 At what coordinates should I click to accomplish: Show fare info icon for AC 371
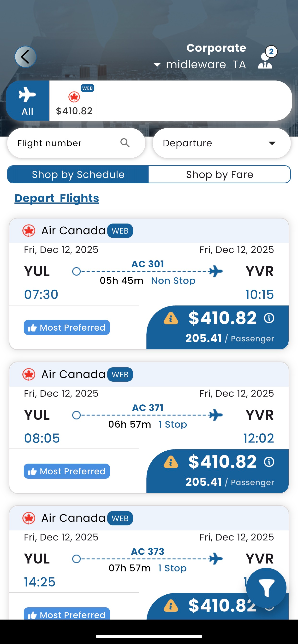[x=269, y=462]
